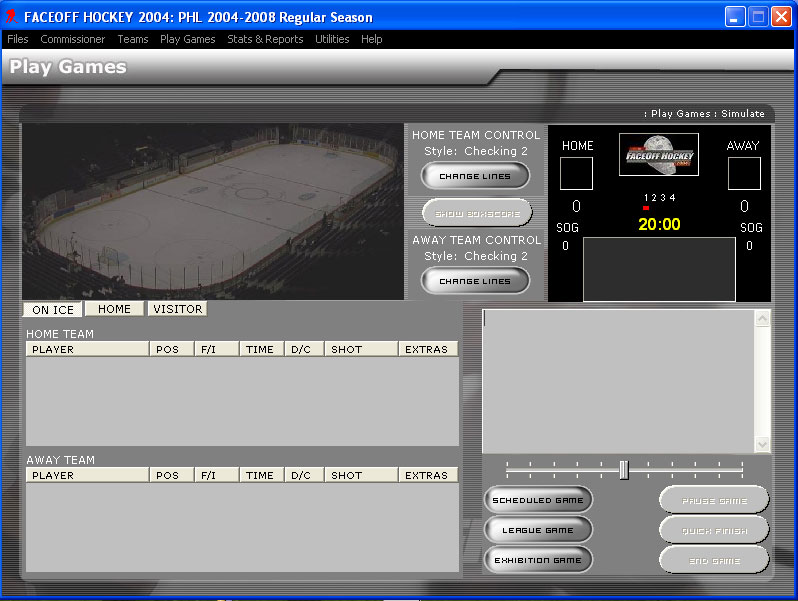Start a Scheduled Game
The height and width of the screenshot is (601, 798).
tap(538, 500)
